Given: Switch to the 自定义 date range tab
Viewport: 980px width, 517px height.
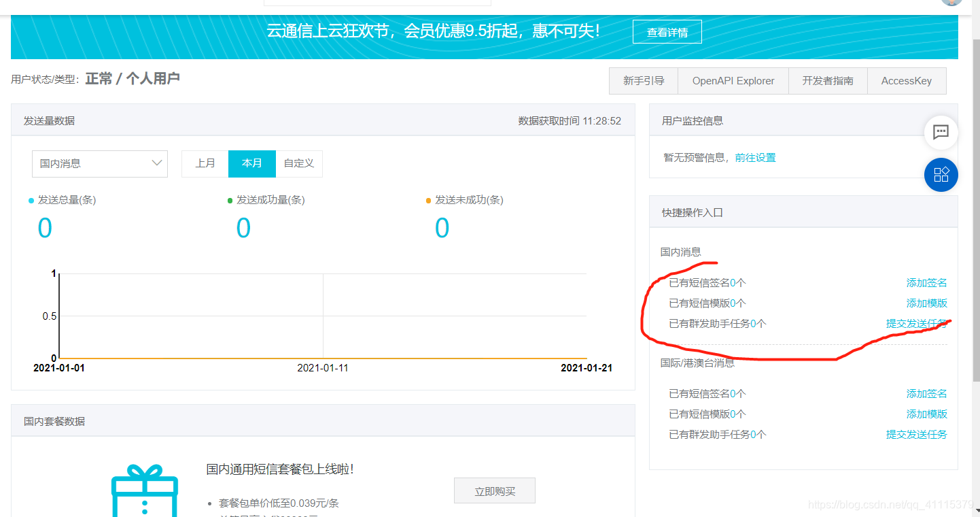Looking at the screenshot, I should 299,164.
